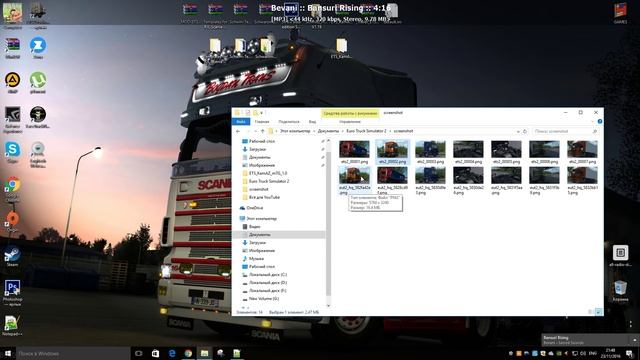640x360 pixels.
Task: Click Средства работы с рисунками contextual tab
Action: pos(350,113)
